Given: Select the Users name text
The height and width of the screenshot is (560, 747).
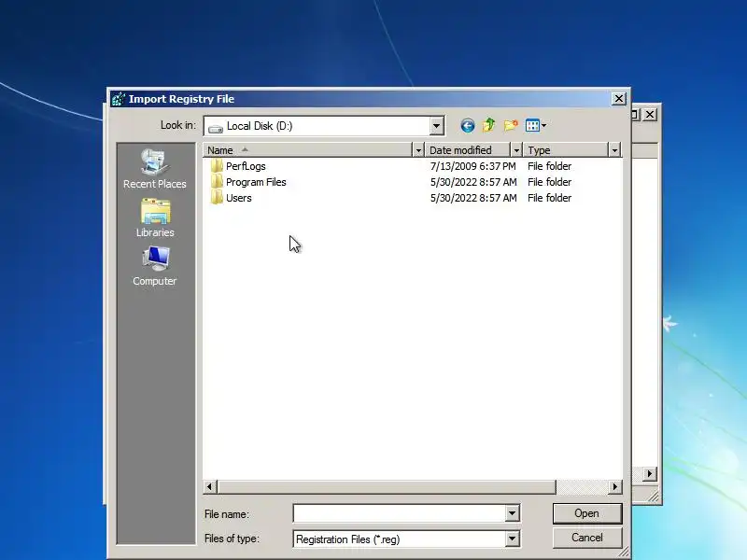Looking at the screenshot, I should pos(239,198).
